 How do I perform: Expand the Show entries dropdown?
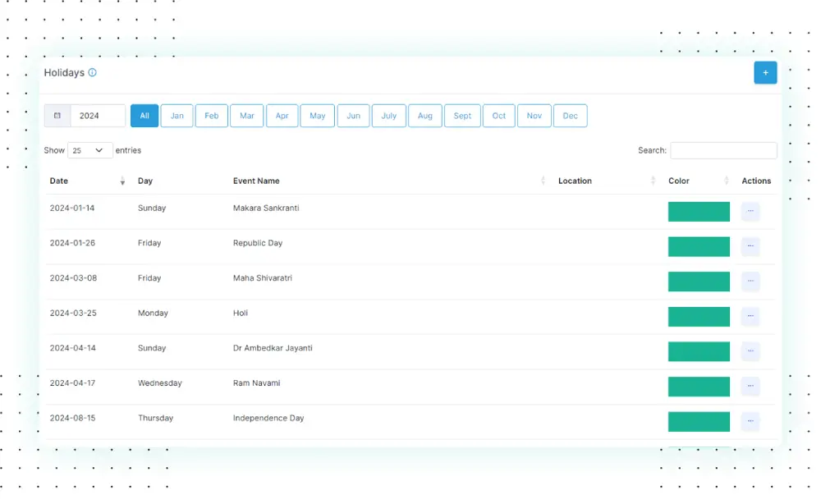click(x=89, y=150)
